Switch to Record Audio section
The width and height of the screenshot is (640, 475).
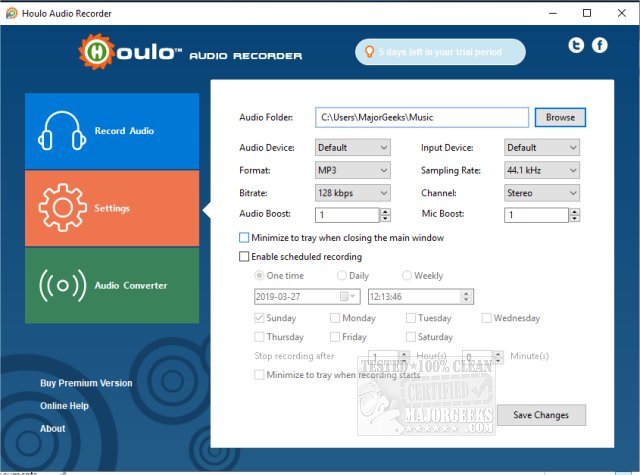(112, 131)
